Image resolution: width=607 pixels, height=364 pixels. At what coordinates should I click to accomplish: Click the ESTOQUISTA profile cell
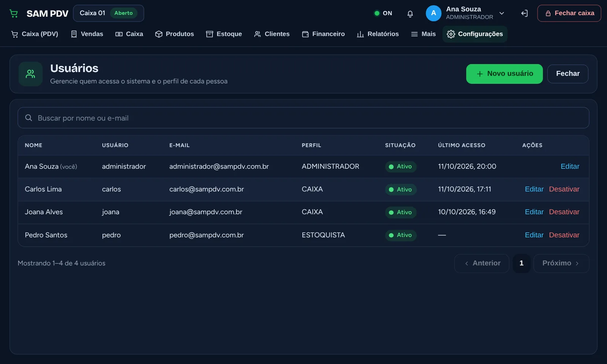323,235
